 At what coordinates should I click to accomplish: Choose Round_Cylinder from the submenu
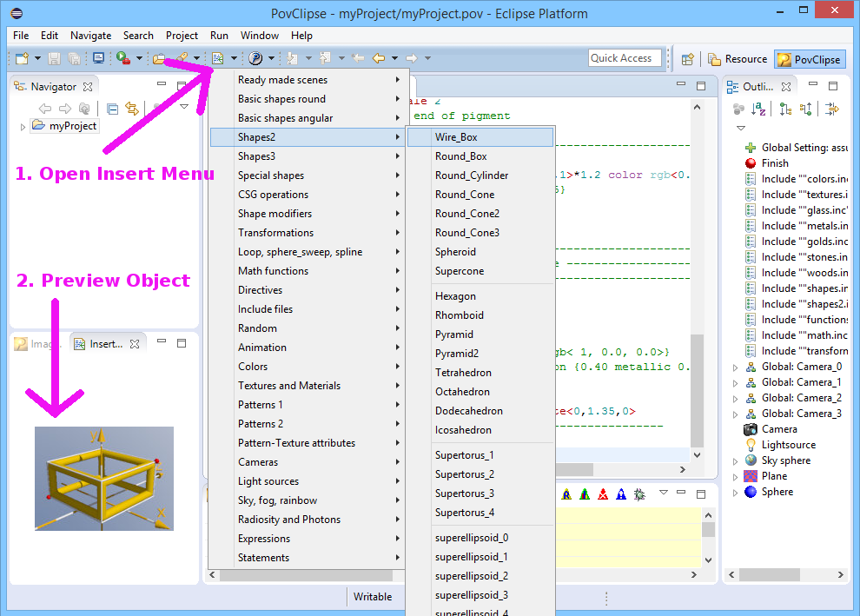(x=480, y=176)
